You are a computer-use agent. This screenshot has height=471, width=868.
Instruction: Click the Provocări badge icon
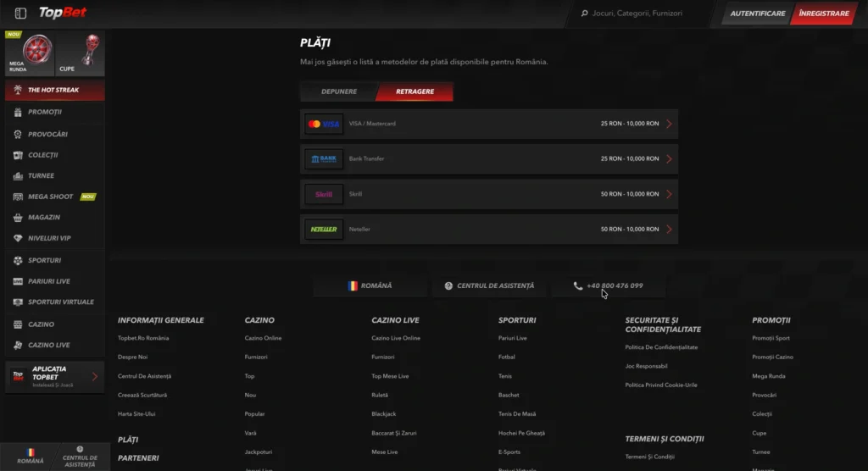(x=18, y=134)
